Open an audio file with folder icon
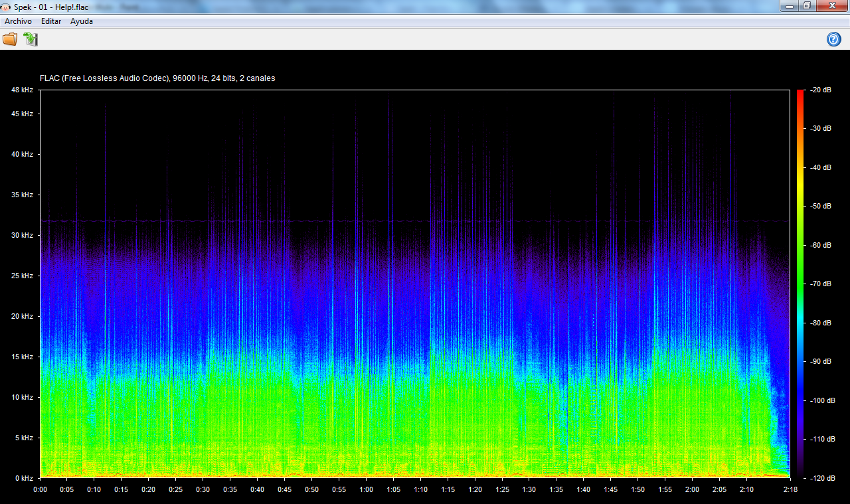The image size is (850, 504). click(x=10, y=39)
